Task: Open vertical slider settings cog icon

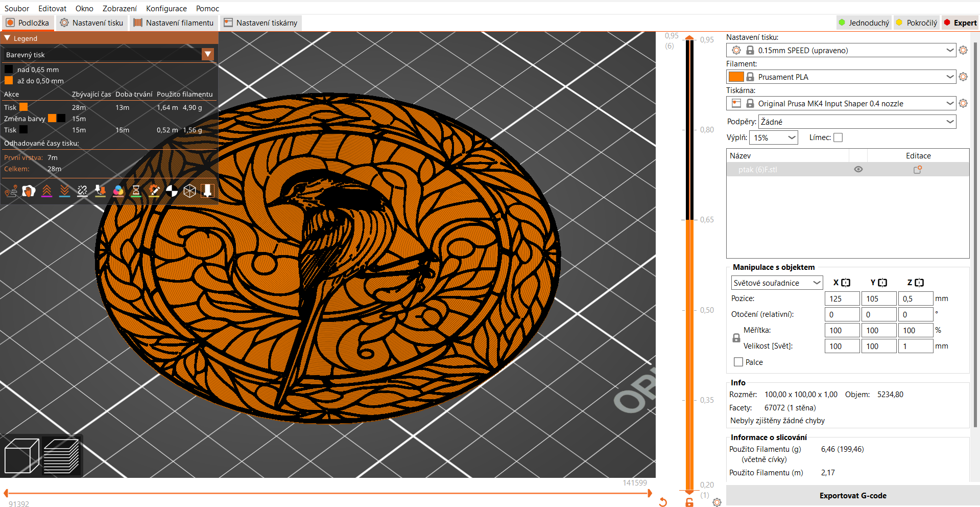Action: tap(717, 502)
